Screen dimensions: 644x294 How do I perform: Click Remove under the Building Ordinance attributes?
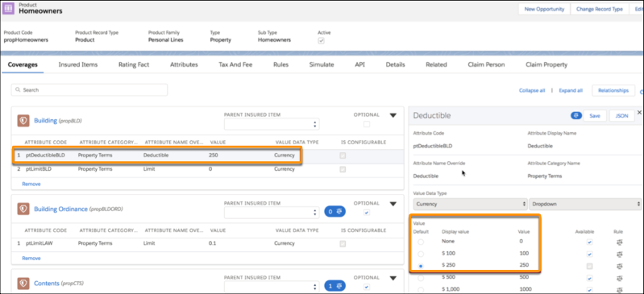point(31,259)
